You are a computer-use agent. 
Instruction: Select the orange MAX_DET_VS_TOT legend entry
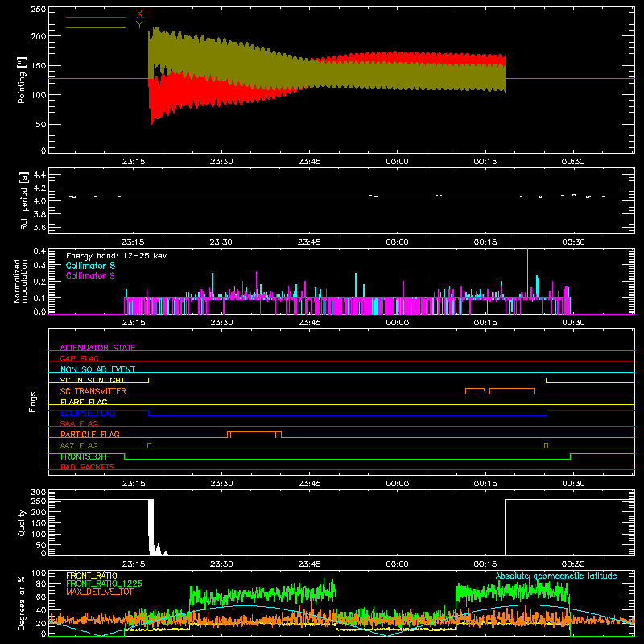coord(99,592)
